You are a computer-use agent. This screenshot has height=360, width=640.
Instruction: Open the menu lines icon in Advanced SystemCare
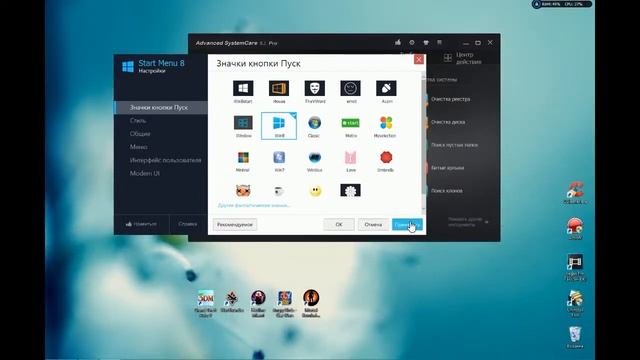pyautogui.click(x=440, y=42)
